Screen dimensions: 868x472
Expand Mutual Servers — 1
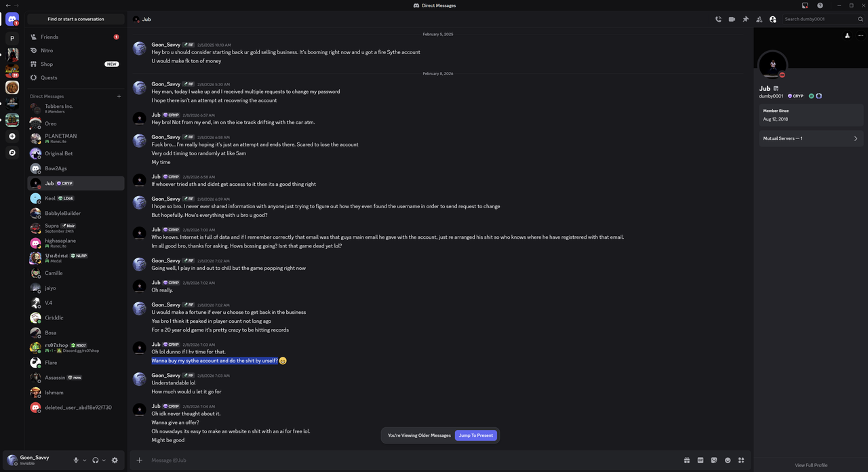[x=811, y=138]
